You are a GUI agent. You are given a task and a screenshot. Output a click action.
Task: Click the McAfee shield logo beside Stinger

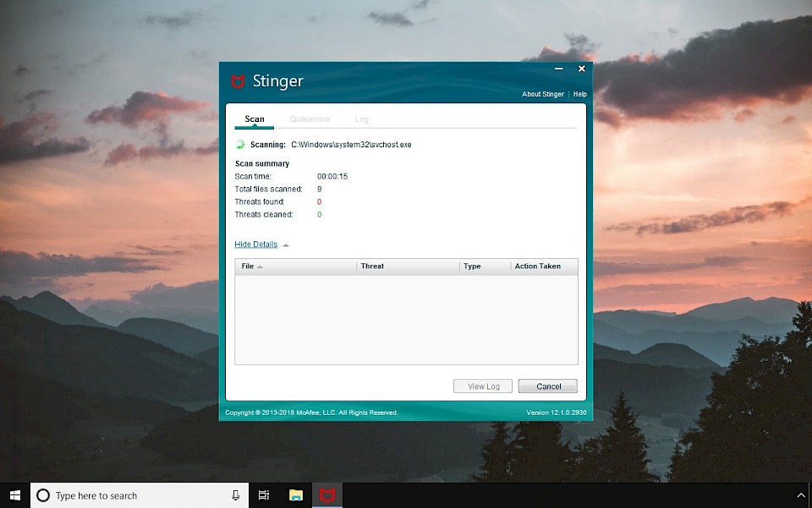click(x=238, y=81)
